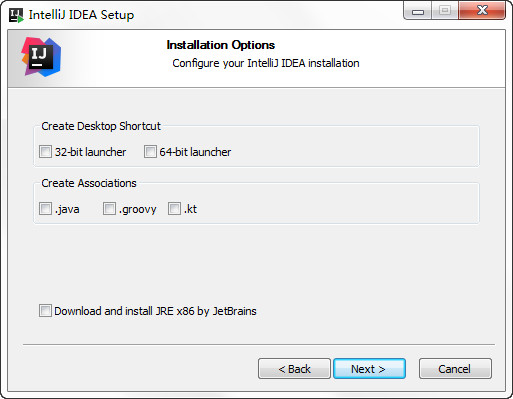Viewport: 513px width, 399px height.
Task: Minimize the setup window
Action: pyautogui.click(x=418, y=11)
